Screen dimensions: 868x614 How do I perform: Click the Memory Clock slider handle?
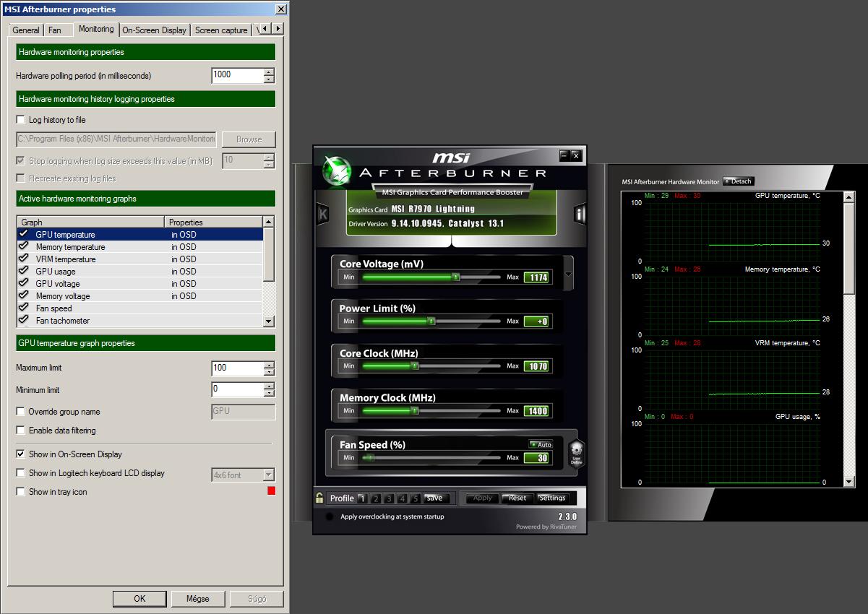414,411
